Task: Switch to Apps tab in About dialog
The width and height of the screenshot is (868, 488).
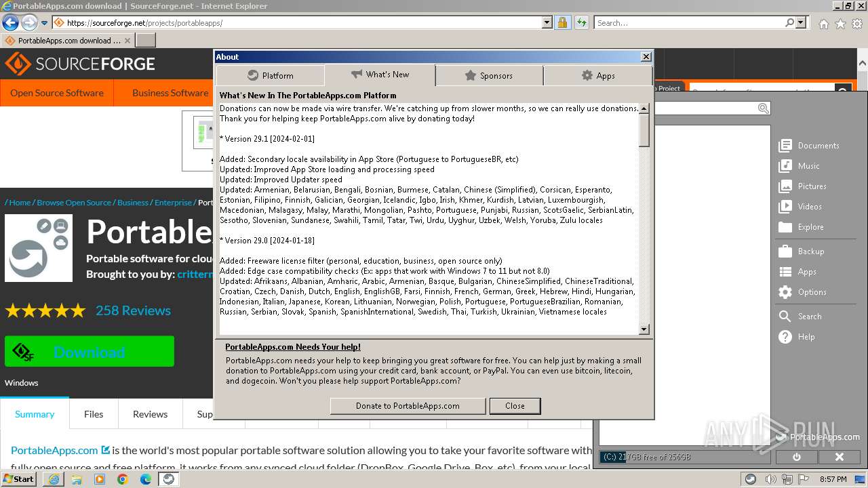Action: 598,75
